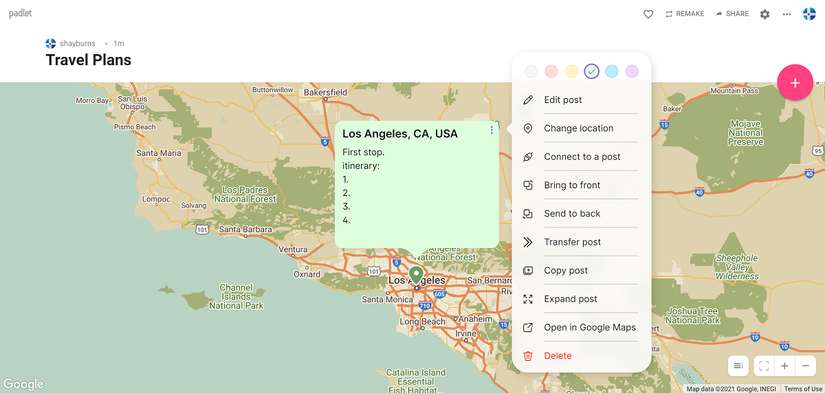Click the Expand post arrows icon
This screenshot has height=393, width=825.
pyautogui.click(x=528, y=299)
